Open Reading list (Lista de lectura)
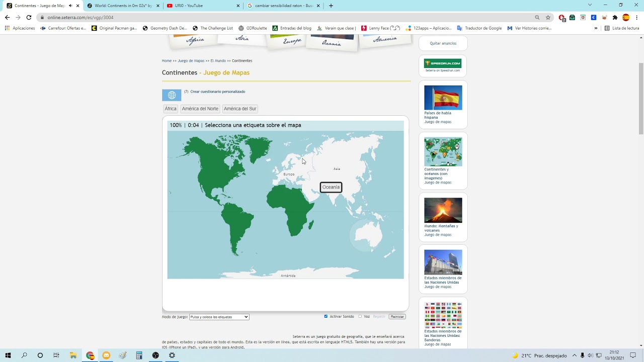 (622, 28)
